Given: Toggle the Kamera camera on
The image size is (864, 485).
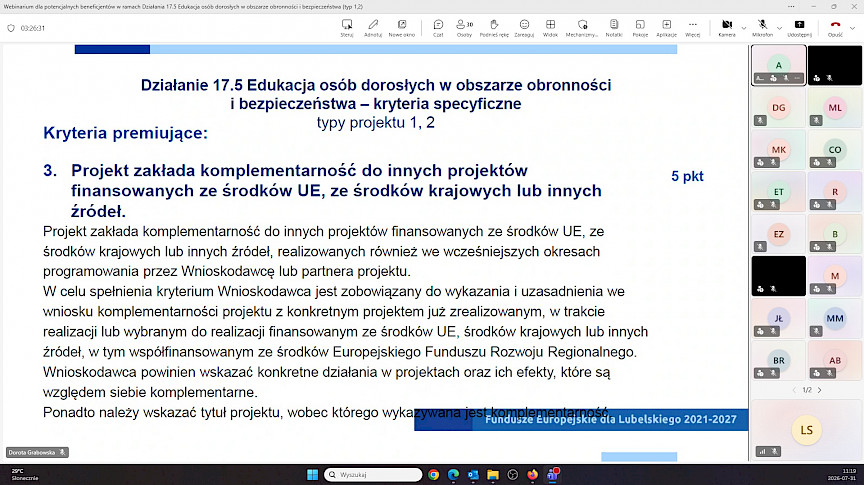Looking at the screenshot, I should [x=727, y=28].
